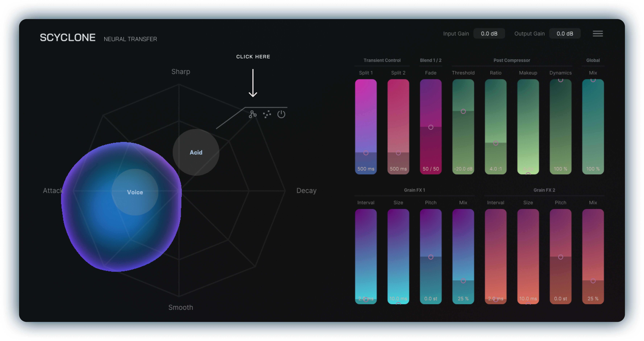Adjust Grain FX 1 Mix slider
Viewport: 644px width, 341px height.
(463, 257)
